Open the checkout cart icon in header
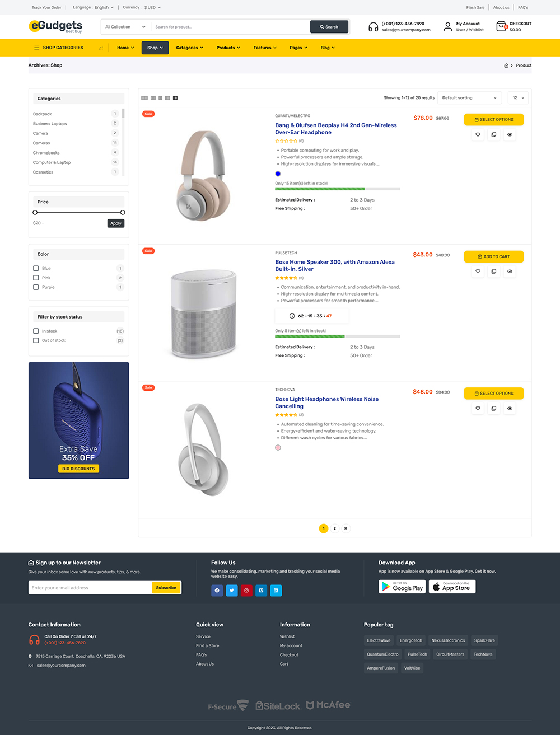The image size is (560, 735). click(502, 26)
